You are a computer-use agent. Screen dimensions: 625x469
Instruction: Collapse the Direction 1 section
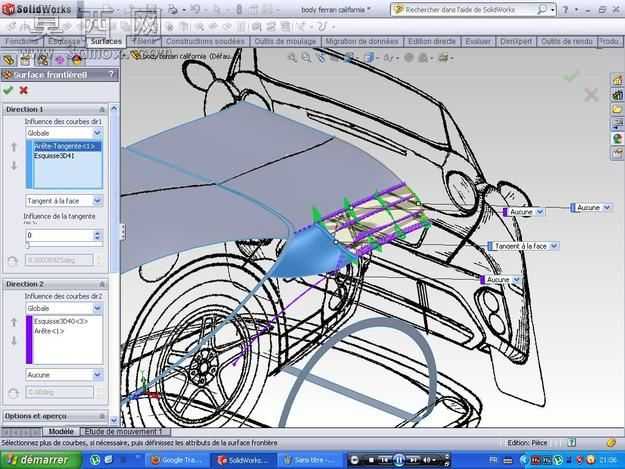click(x=102, y=109)
